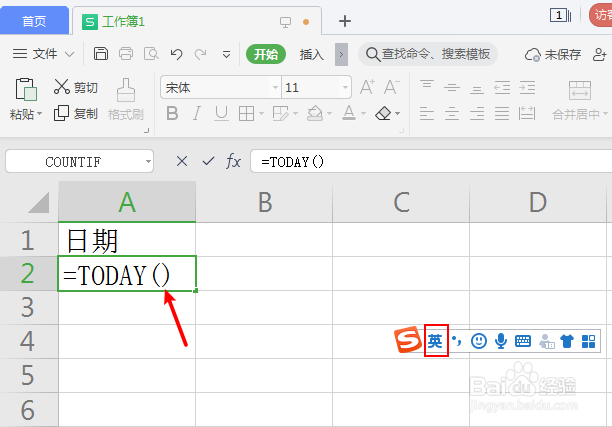This screenshot has height=427, width=612.
Task: Copy selection with 复制
Action: tap(76, 114)
